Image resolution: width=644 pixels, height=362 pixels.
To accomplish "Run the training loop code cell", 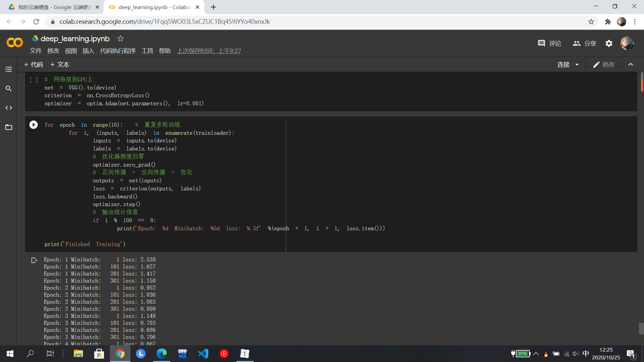I will click(x=34, y=125).
